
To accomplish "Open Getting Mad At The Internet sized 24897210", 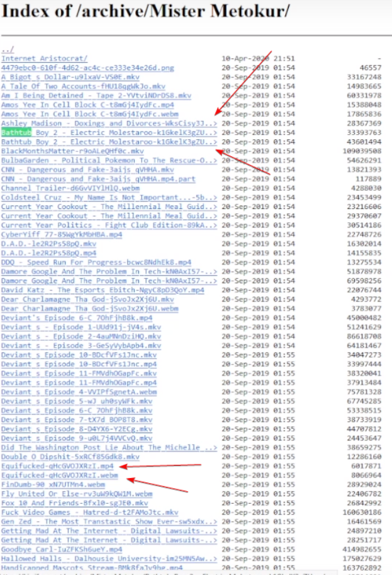I will coord(109,531).
